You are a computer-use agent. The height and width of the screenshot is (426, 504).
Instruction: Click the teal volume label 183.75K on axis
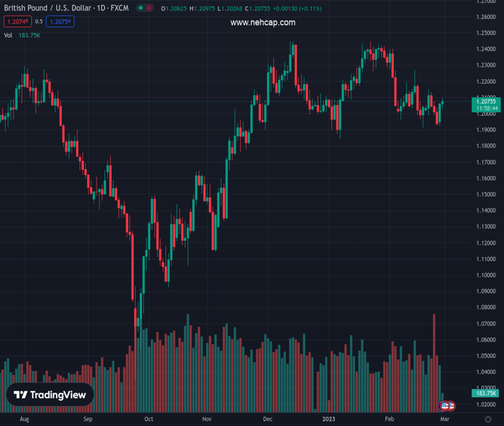pos(486,393)
